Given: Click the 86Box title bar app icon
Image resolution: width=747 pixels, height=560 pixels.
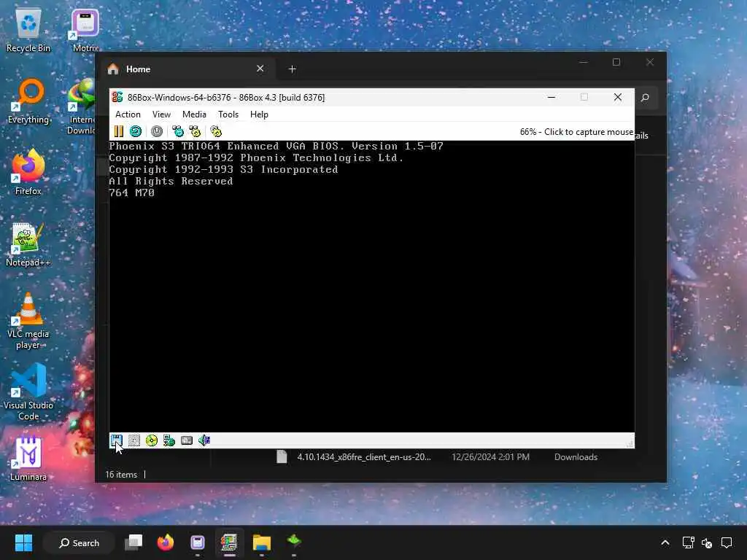Looking at the screenshot, I should coord(117,97).
